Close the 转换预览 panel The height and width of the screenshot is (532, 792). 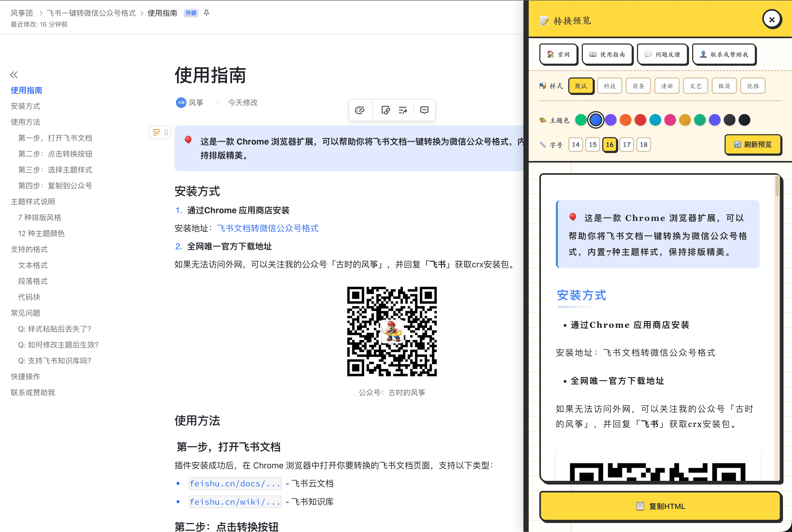(772, 20)
